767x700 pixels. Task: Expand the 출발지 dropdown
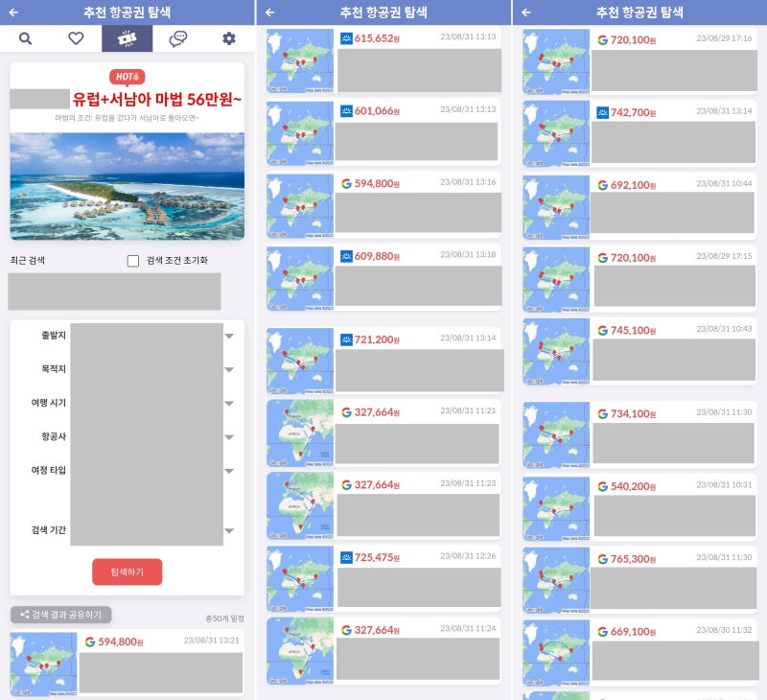point(229,337)
